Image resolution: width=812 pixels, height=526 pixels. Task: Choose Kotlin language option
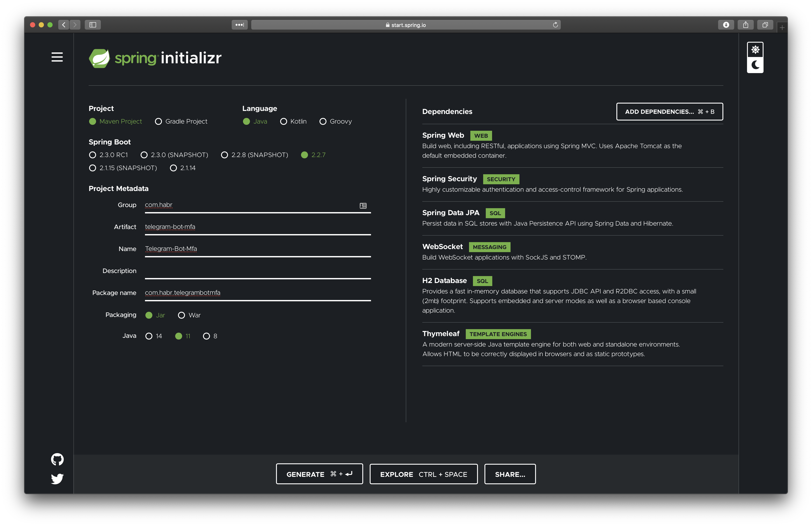293,121
